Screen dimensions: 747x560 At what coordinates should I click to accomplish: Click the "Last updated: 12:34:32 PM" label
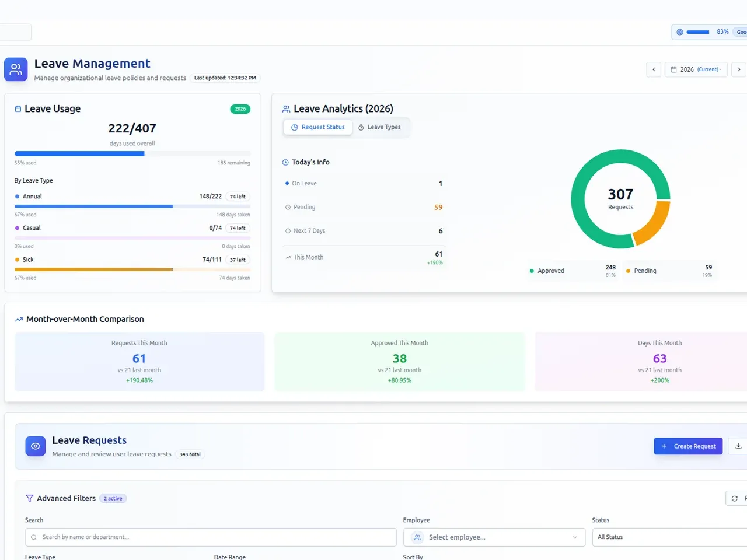tap(225, 78)
